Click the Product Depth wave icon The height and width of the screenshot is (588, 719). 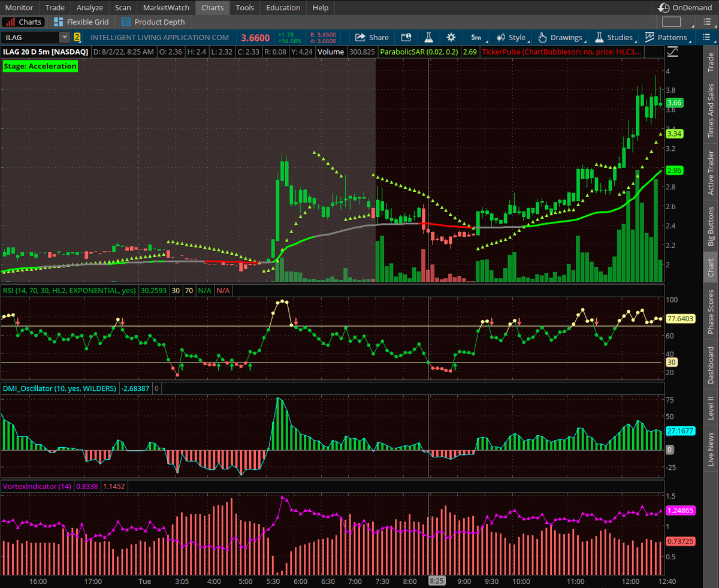(126, 22)
